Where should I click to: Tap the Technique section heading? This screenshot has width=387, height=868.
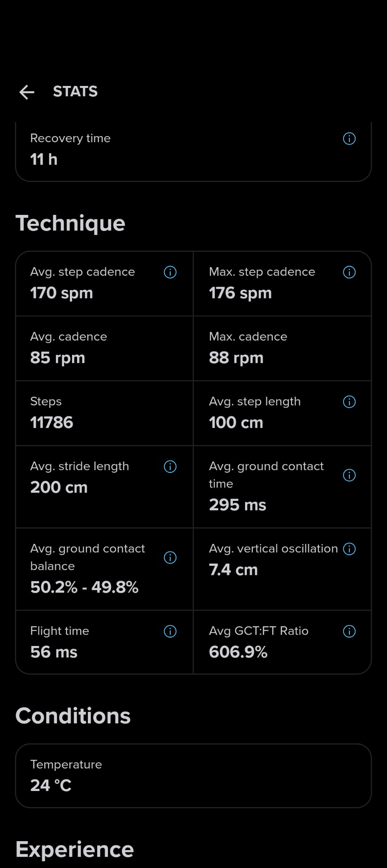(x=70, y=223)
